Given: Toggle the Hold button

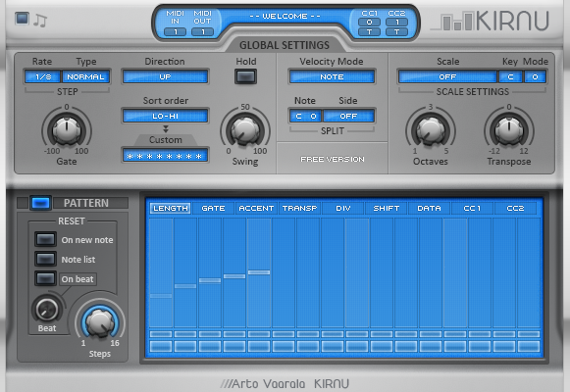Looking at the screenshot, I should [245, 76].
